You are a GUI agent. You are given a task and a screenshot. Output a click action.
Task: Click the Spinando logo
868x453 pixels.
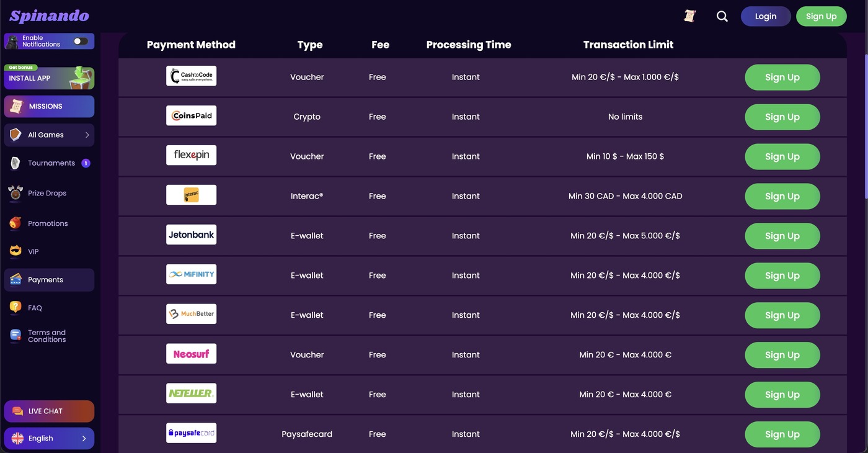(50, 16)
